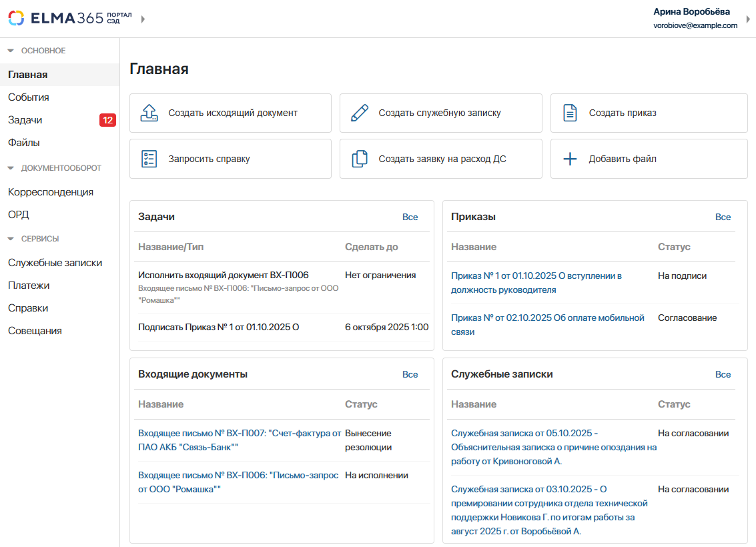Click the copy icon for «Создать заявку на расход ДС»
756x547 pixels.
tap(360, 158)
